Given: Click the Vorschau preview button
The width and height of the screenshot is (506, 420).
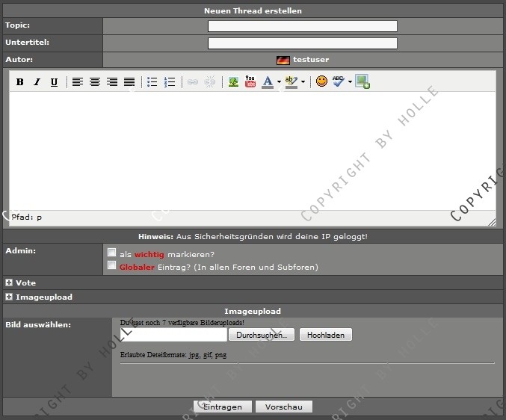Looking at the screenshot, I should click(283, 407).
